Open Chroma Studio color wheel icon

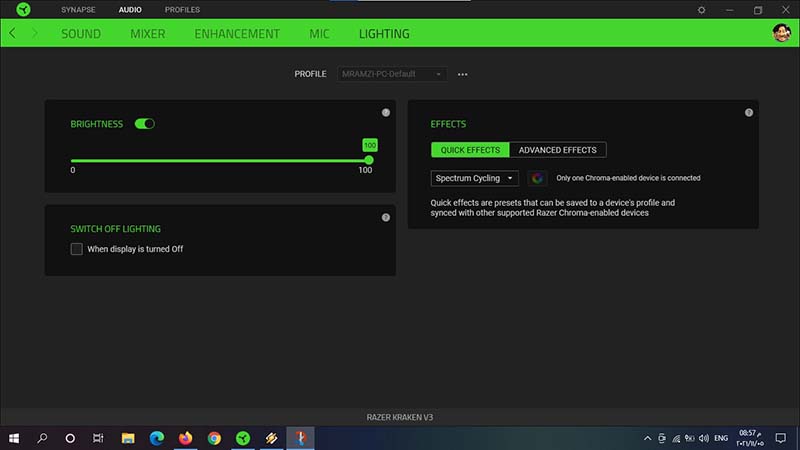[x=537, y=178]
